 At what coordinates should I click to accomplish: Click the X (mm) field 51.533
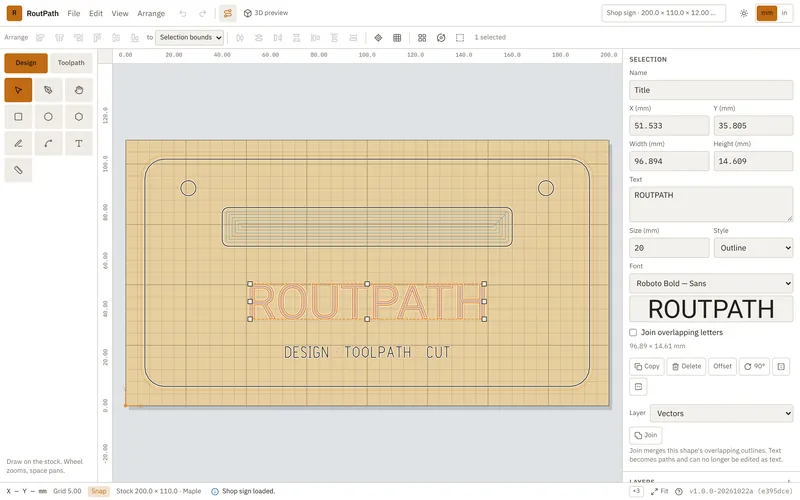(x=669, y=126)
